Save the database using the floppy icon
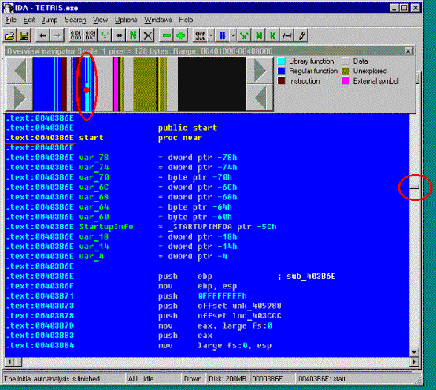This screenshot has height=390, width=436. coord(24,35)
